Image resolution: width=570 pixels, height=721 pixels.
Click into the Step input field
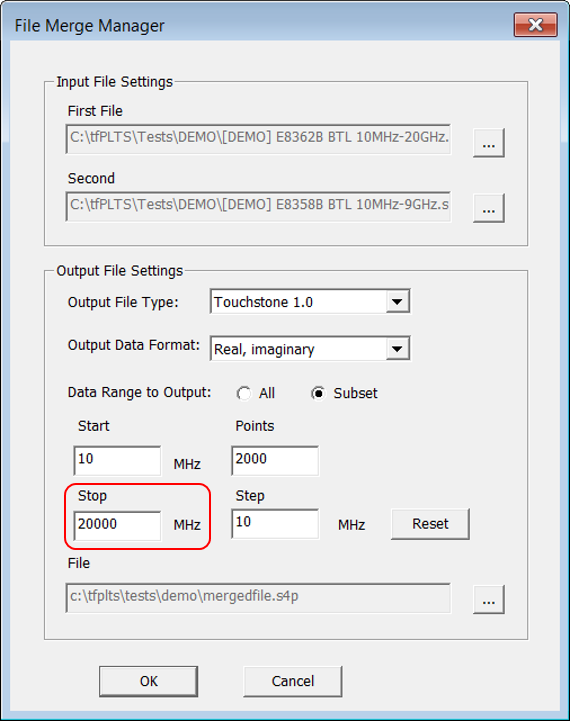275,524
